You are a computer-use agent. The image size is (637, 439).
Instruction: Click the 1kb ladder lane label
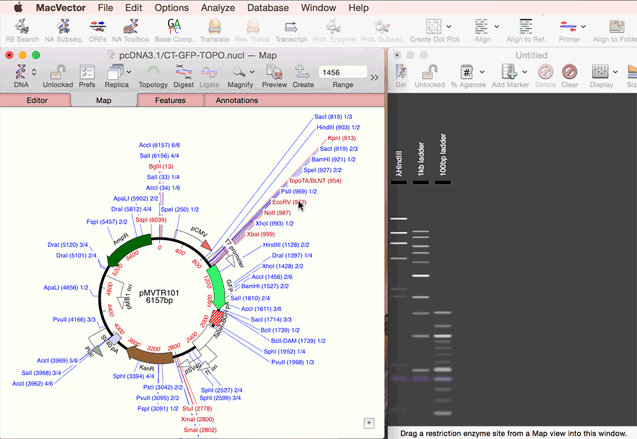click(x=421, y=159)
